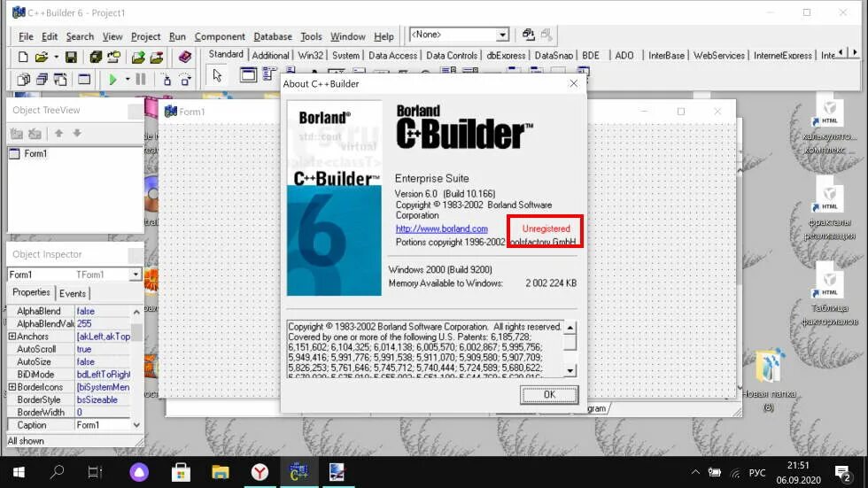
Task: Switch to the Win32 palette tab
Action: click(x=310, y=55)
